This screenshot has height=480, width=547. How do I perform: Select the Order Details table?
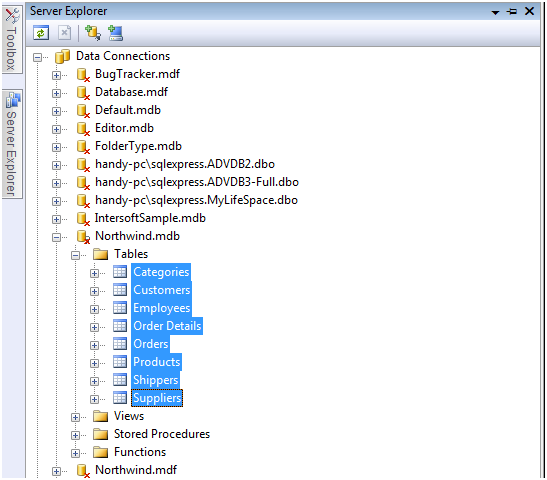pyautogui.click(x=167, y=326)
